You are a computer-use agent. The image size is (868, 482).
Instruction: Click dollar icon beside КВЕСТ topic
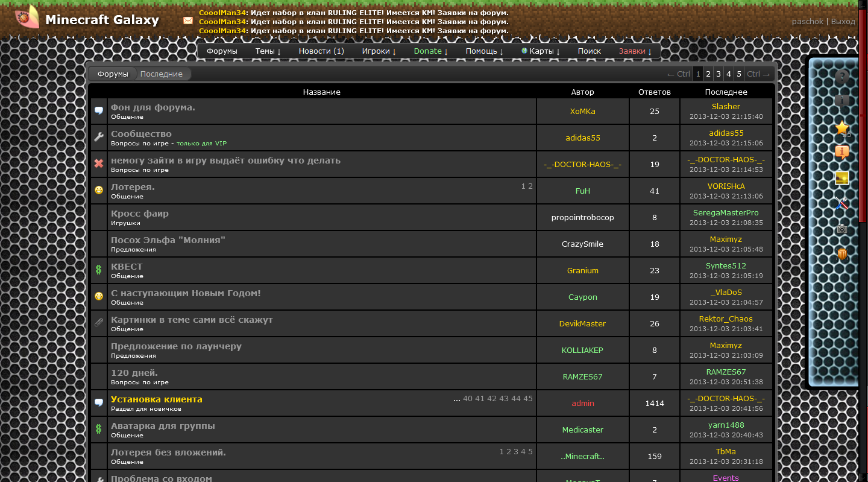click(99, 270)
